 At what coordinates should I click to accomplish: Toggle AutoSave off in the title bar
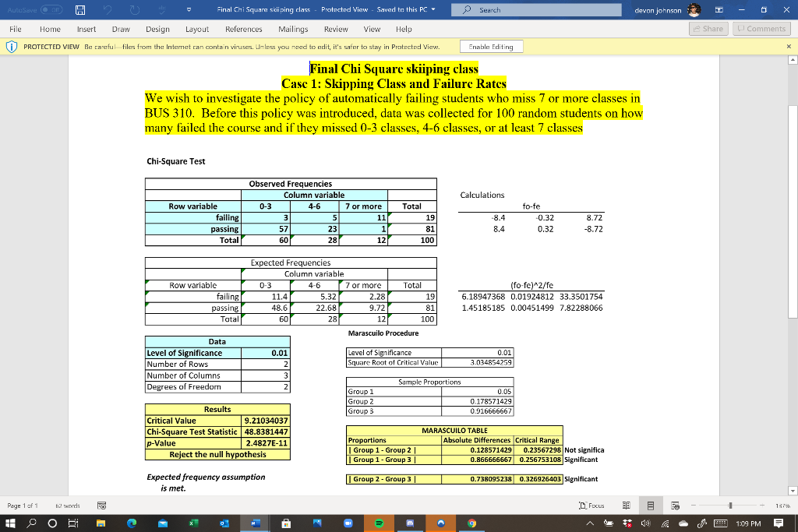pos(51,9)
